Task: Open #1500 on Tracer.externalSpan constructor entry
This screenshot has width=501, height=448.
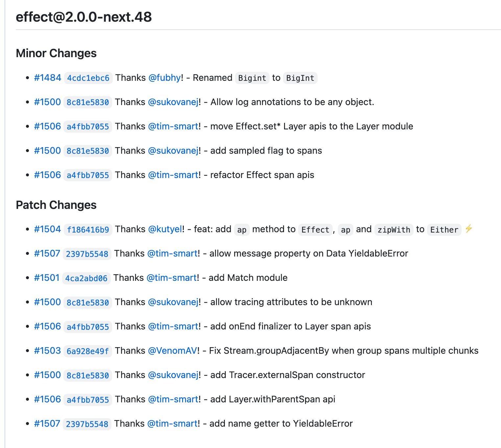Action: tap(48, 375)
